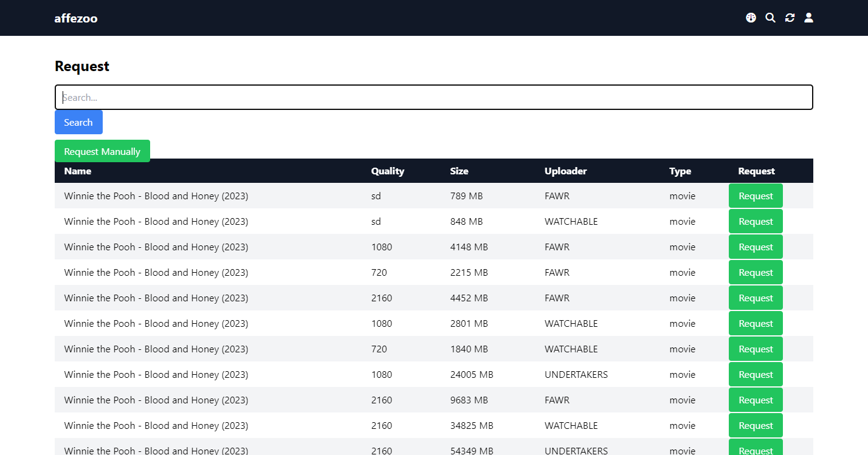The image size is (868, 455).
Task: Click the Request Manually button
Action: tap(102, 151)
